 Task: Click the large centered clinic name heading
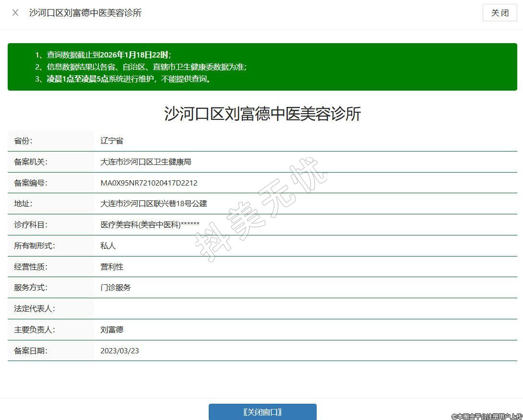point(262,114)
